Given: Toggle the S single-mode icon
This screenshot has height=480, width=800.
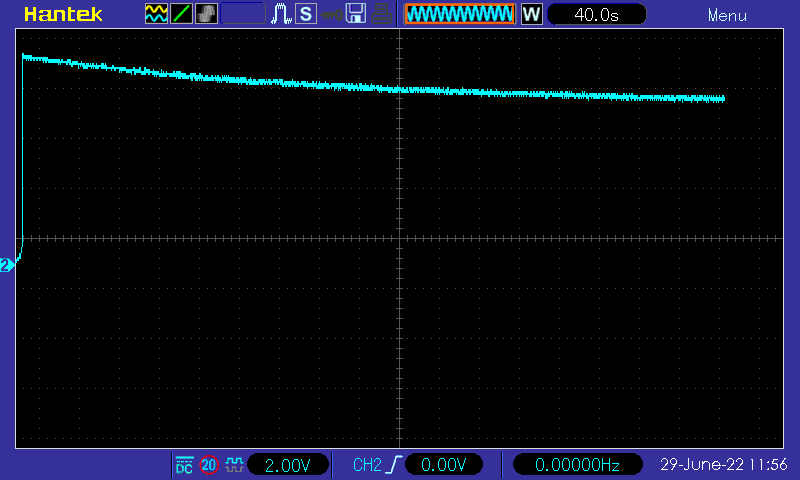Looking at the screenshot, I should [x=306, y=14].
